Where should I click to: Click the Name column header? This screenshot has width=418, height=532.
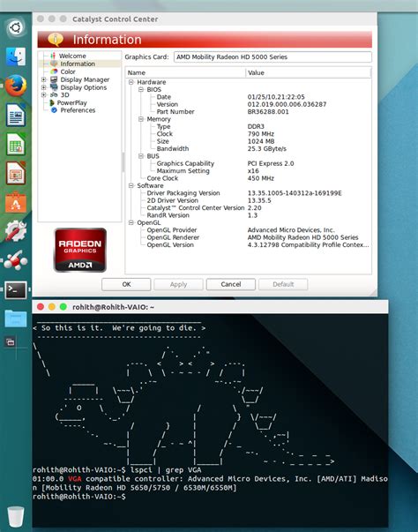185,72
